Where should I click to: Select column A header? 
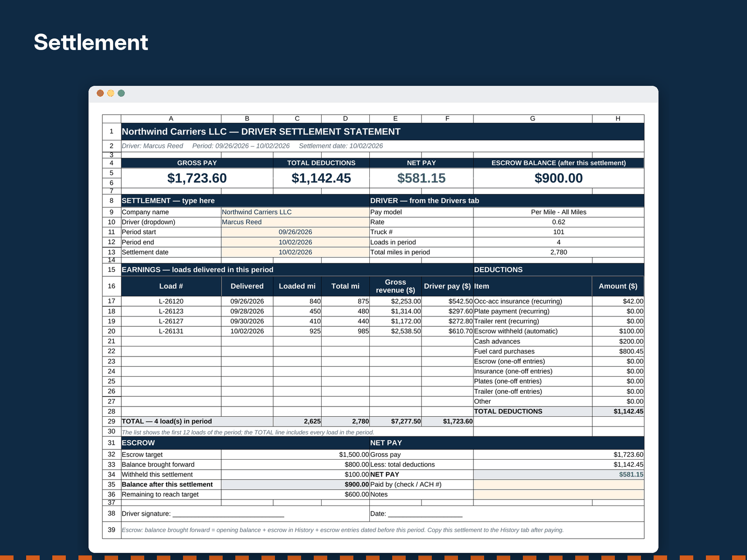click(x=171, y=119)
